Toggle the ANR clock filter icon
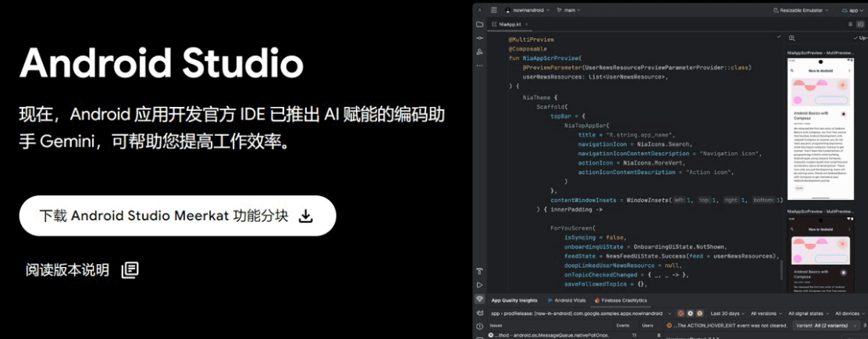Viewport: 868px width, 339px height. click(x=690, y=313)
